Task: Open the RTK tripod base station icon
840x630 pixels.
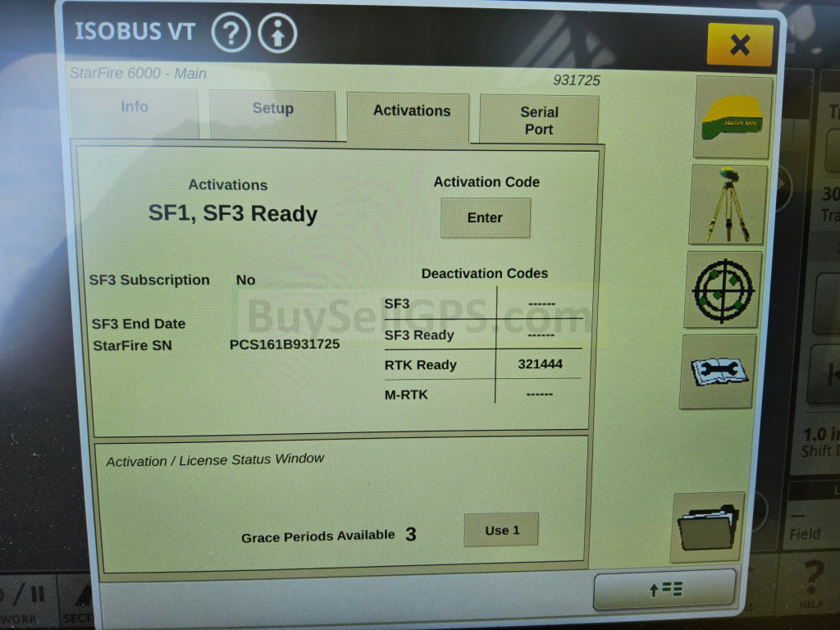Action: 728,204
